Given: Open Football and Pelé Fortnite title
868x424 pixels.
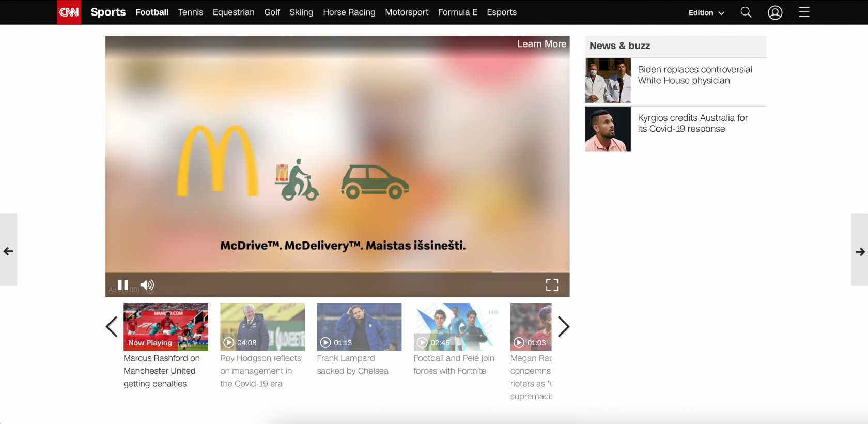Looking at the screenshot, I should 454,365.
